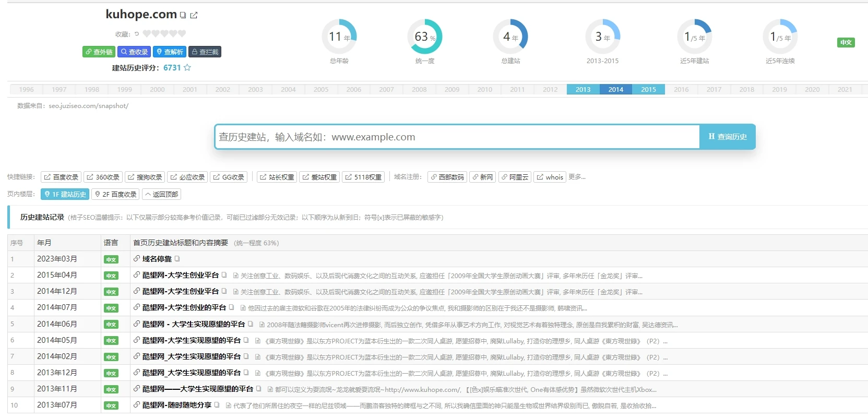
Task: Select the first heart in 收藏 rating
Action: (147, 34)
